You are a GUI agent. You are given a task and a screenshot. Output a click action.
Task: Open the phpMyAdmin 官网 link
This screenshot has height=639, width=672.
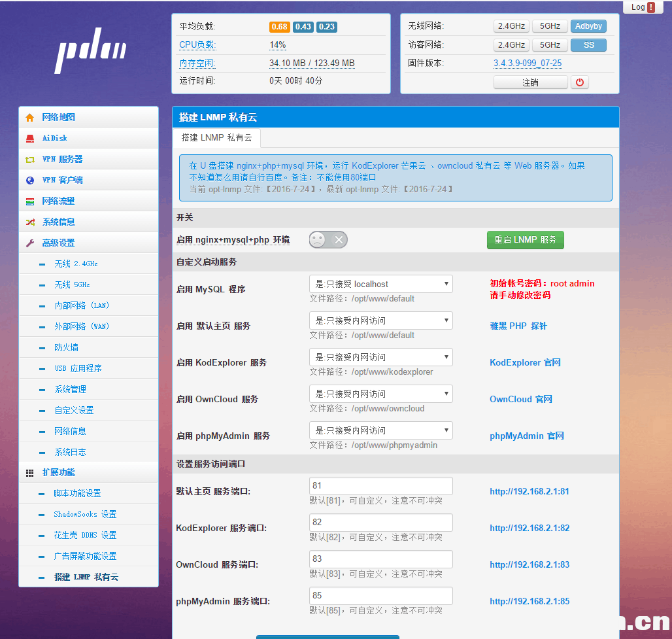pos(527,436)
